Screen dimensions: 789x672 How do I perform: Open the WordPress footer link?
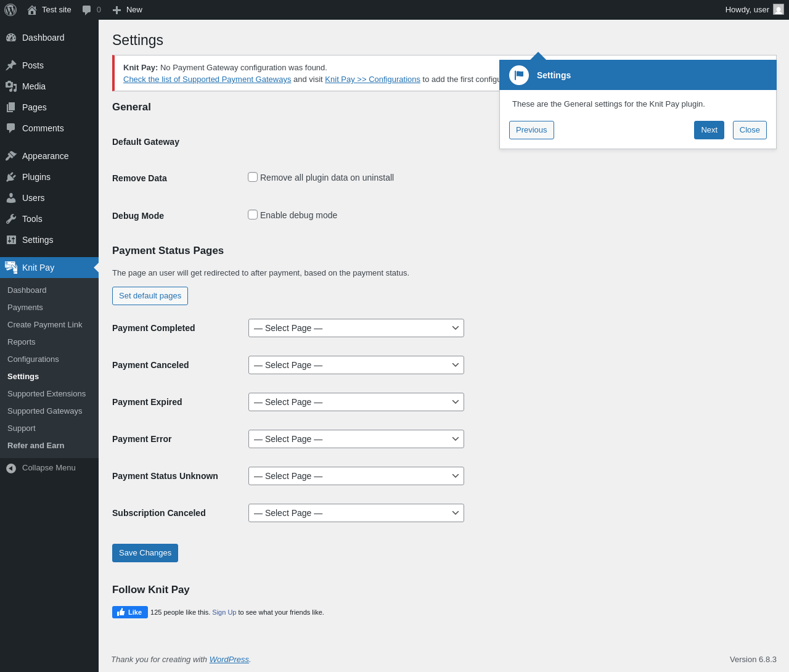coord(229,660)
